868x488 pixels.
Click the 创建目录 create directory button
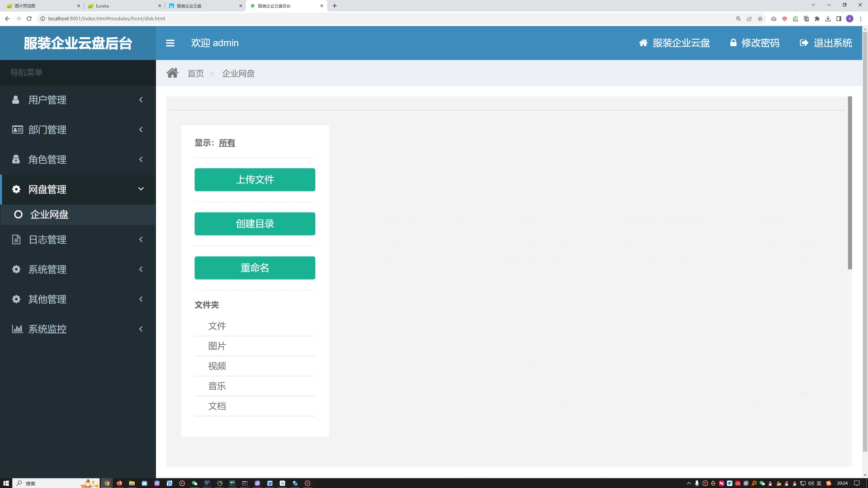pos(255,223)
